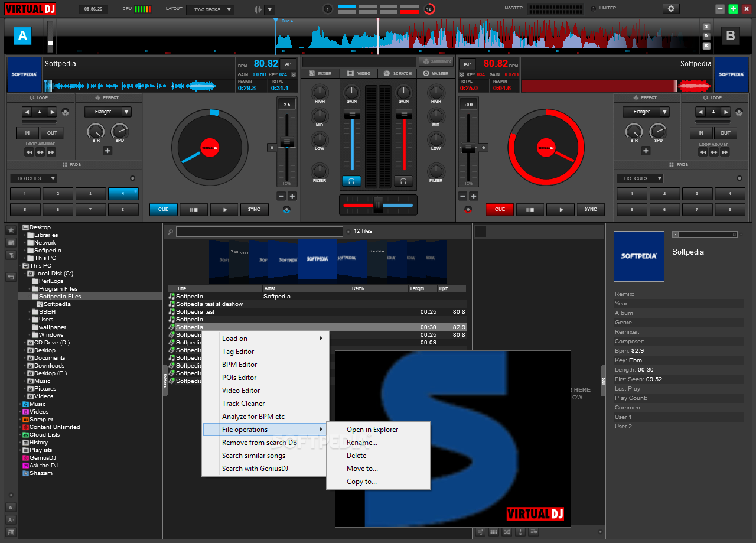Image resolution: width=756 pixels, height=543 pixels.
Task: Click the left deck smart loop circle icon
Action: coord(65,112)
